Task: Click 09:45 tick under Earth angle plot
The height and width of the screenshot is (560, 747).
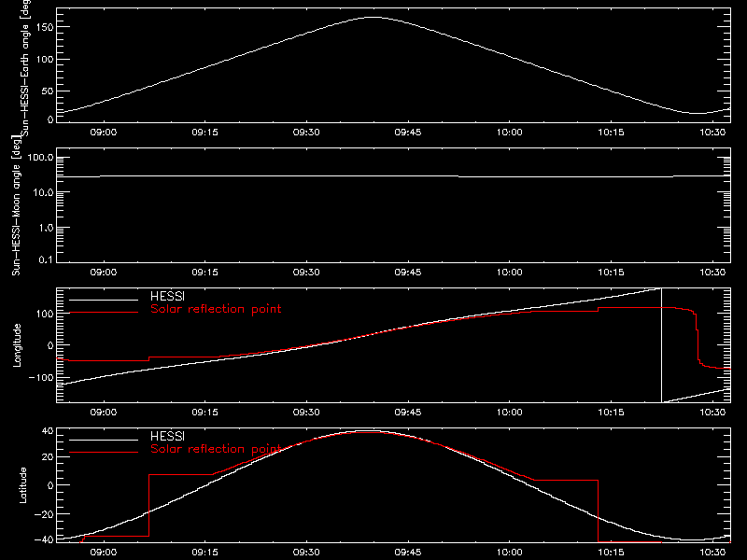Action: [x=408, y=133]
